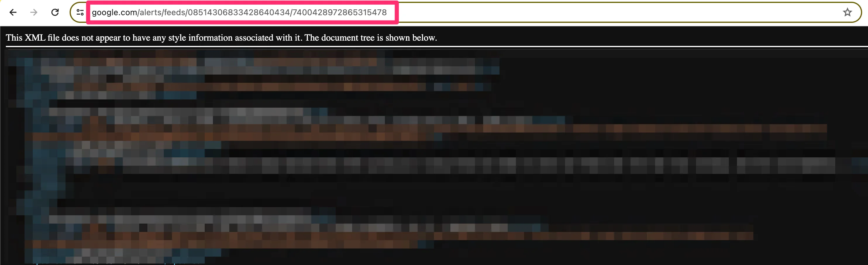
Task: Go back with the back arrow
Action: (x=13, y=13)
